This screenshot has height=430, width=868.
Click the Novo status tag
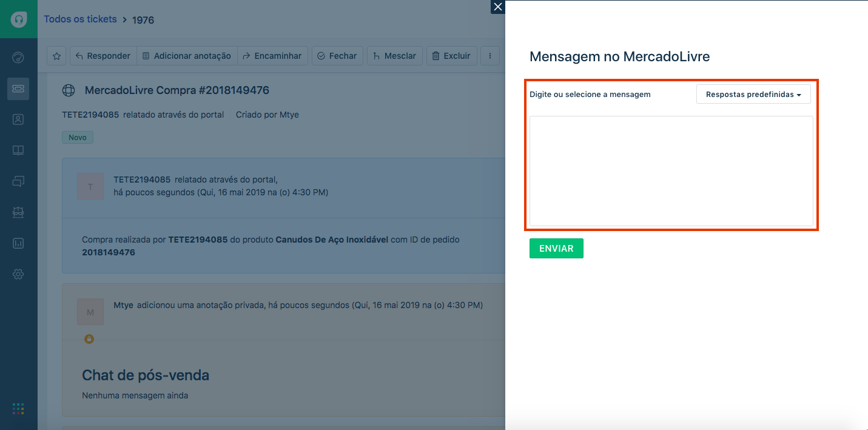tap(78, 138)
